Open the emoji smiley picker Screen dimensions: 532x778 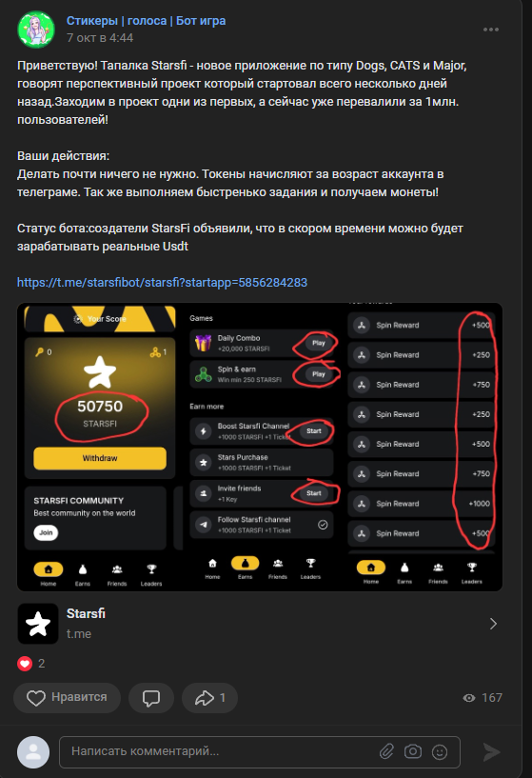(x=440, y=752)
